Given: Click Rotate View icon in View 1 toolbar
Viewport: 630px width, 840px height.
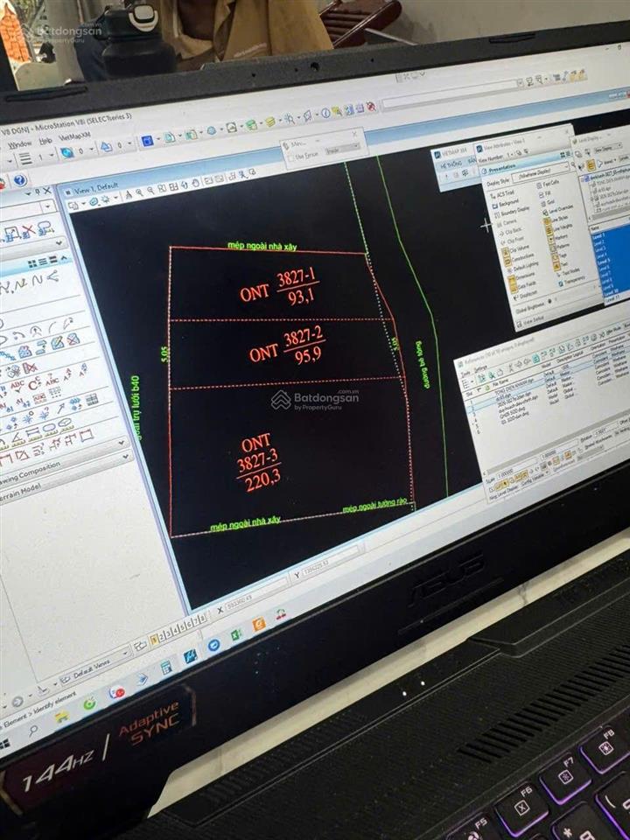Looking at the screenshot, I should (x=185, y=185).
